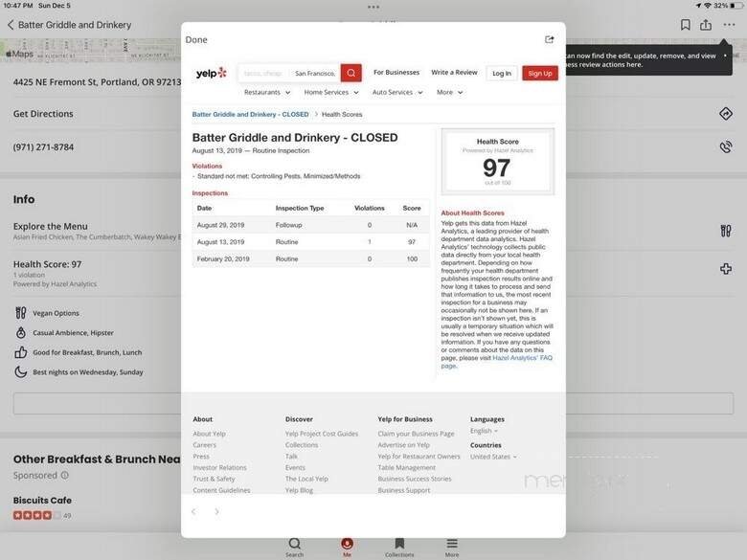Open Business Success Stories link
This screenshot has height=560, width=747.
[x=415, y=479]
